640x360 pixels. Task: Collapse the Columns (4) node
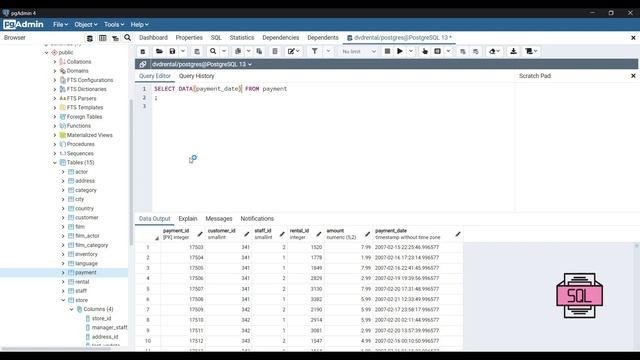[71, 309]
